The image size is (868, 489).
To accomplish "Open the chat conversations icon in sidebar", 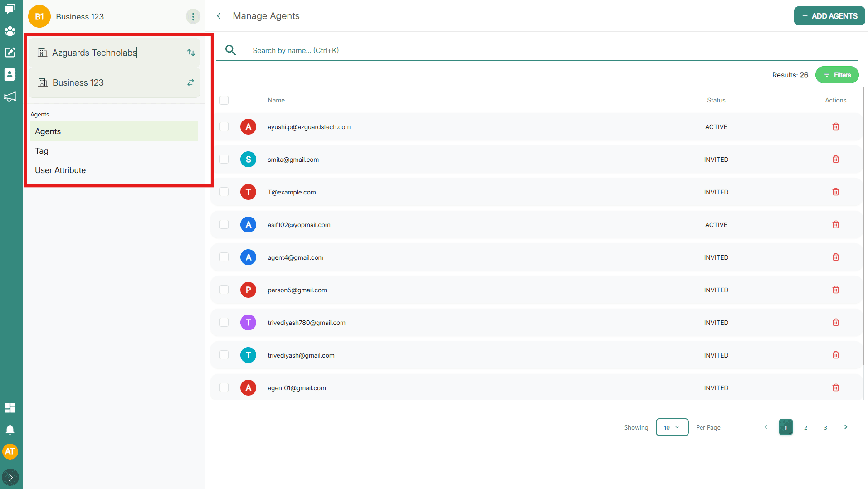I will tap(10, 9).
